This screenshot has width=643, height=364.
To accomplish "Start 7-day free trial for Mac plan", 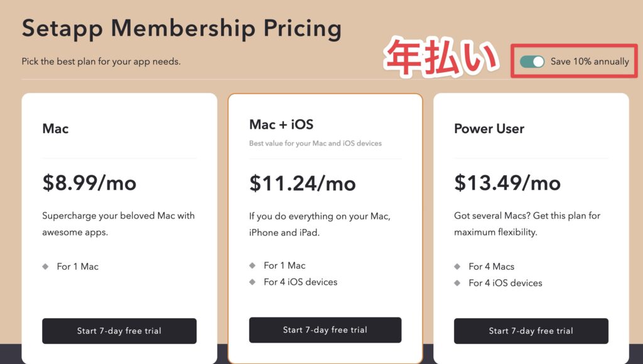I will click(x=119, y=331).
